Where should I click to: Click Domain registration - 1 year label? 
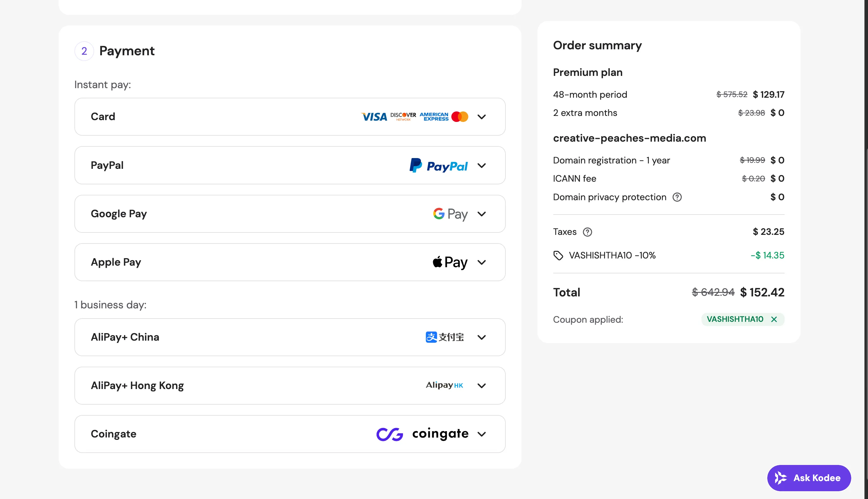point(611,160)
